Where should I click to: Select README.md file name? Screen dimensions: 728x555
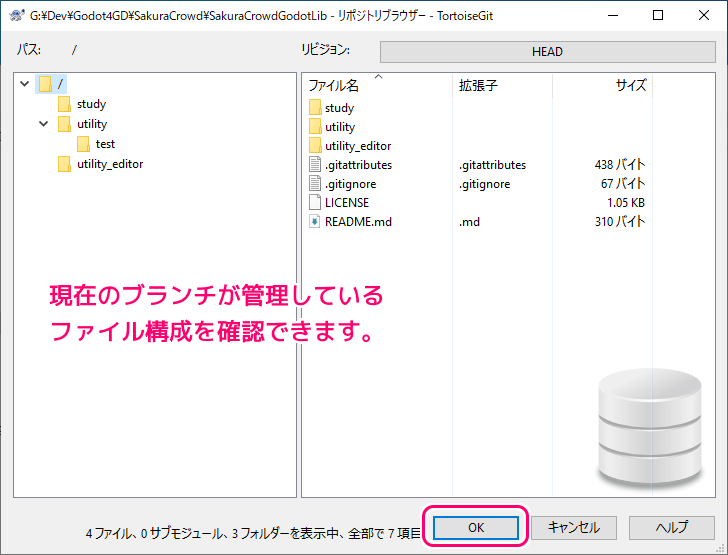(x=358, y=222)
